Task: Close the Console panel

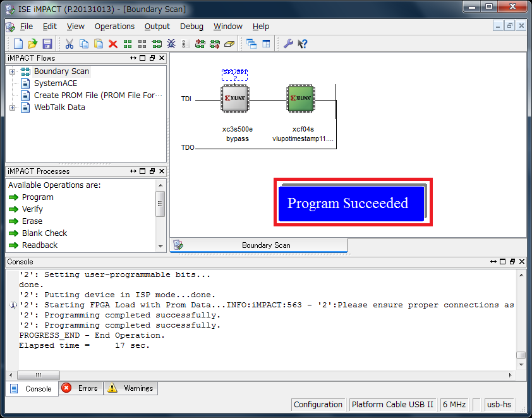Action: click(522, 261)
